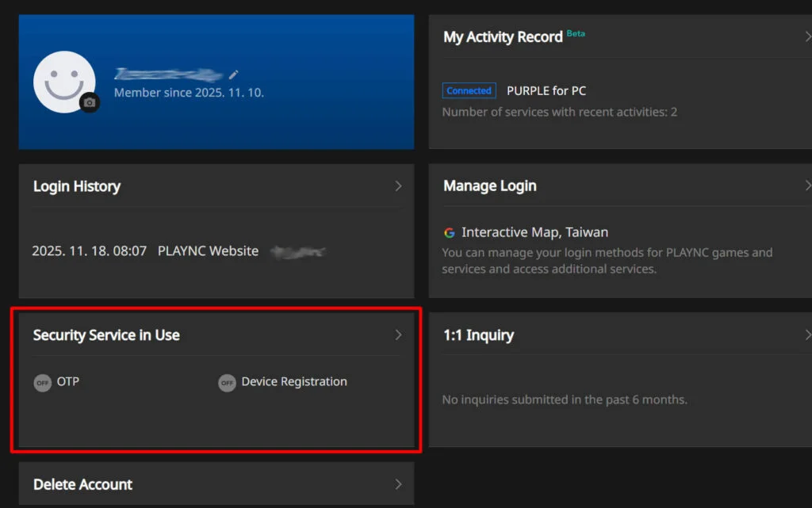The width and height of the screenshot is (812, 508).
Task: Open the Manage Login arrow
Action: pos(807,185)
